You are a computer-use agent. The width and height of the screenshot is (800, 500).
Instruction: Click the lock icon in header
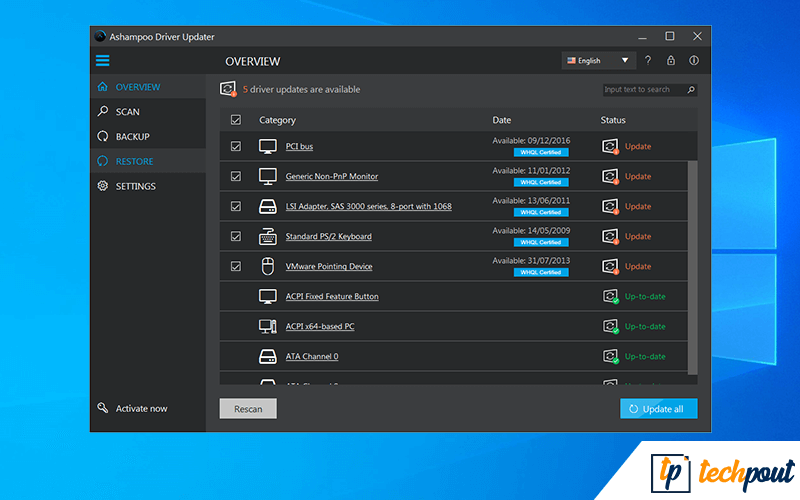[x=670, y=61]
